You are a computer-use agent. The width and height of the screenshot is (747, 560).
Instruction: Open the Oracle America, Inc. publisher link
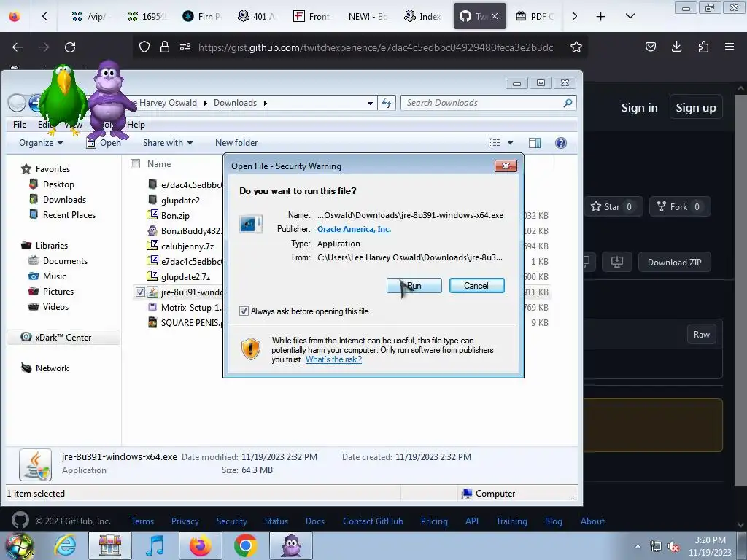point(354,229)
